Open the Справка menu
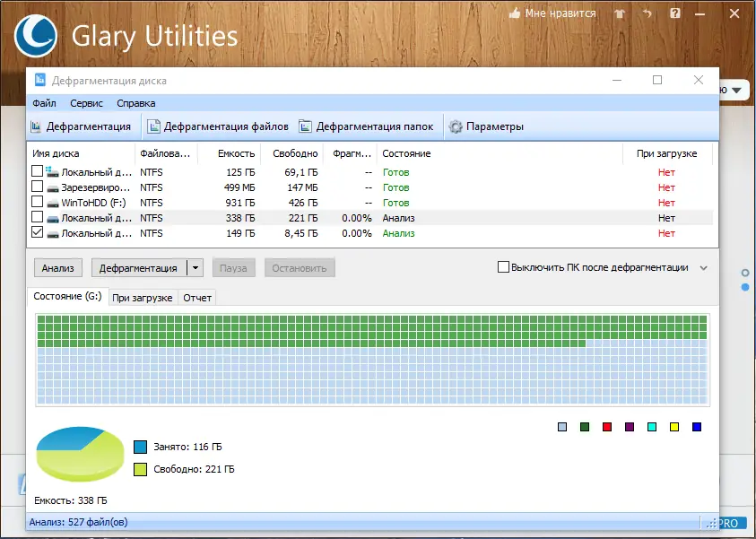Image resolution: width=756 pixels, height=539 pixels. [x=136, y=103]
